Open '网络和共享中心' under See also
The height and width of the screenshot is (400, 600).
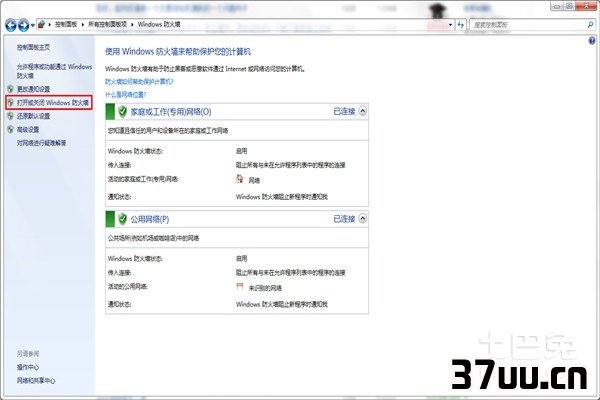click(x=36, y=380)
